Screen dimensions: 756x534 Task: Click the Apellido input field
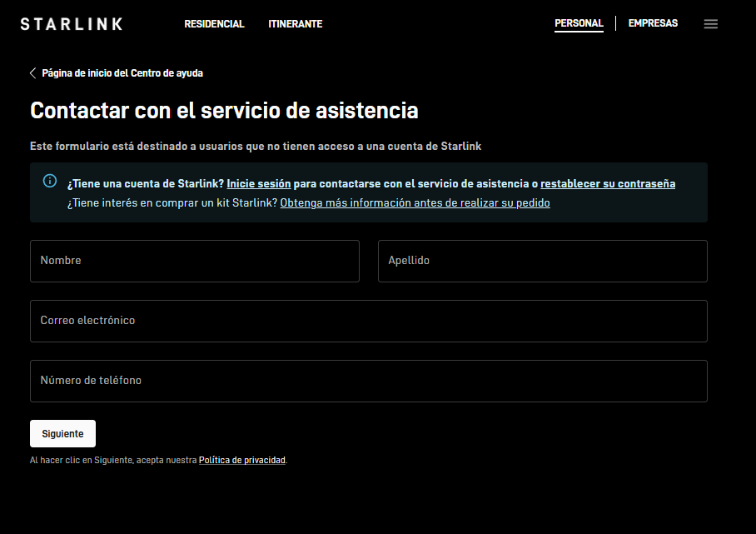[542, 261]
